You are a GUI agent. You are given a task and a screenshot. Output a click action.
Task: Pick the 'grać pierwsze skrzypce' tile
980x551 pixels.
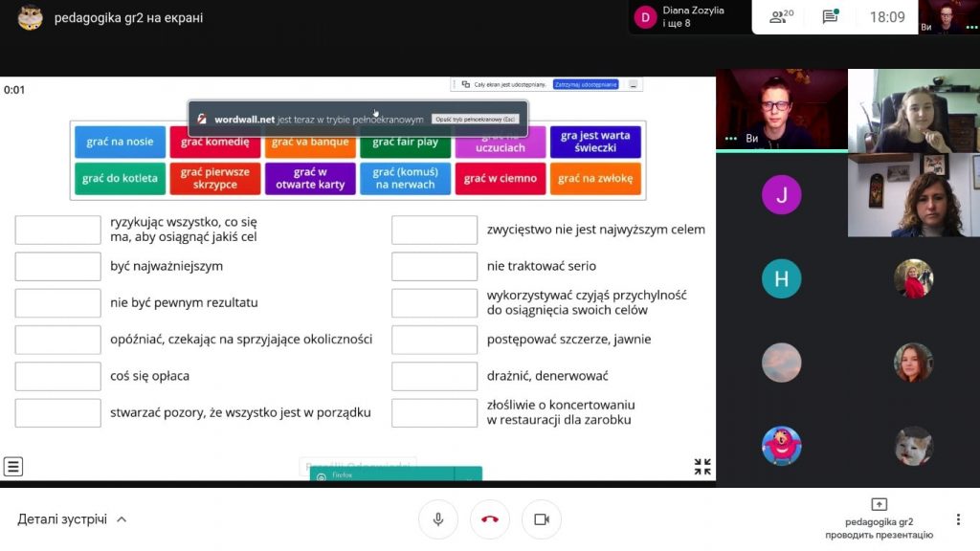point(214,179)
